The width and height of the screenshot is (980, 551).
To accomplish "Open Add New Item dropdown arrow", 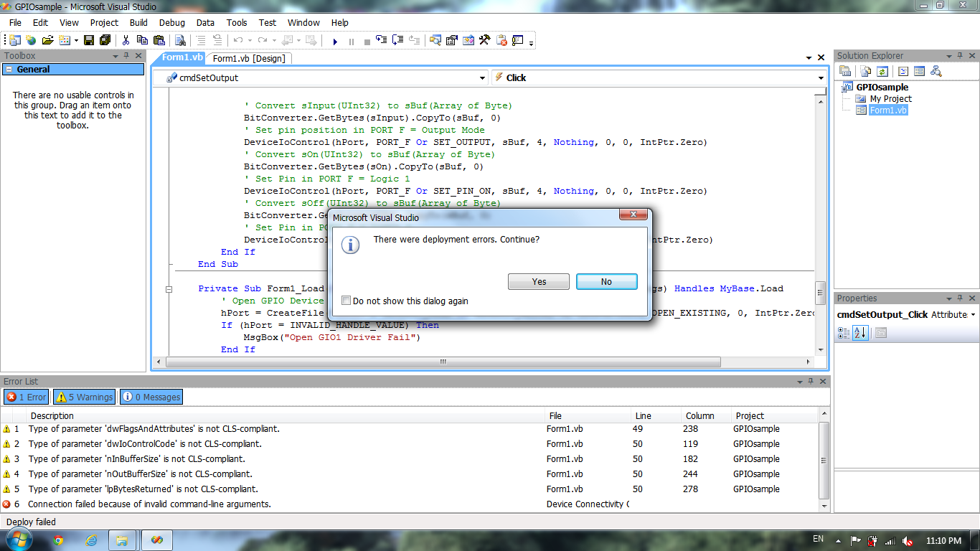I will pyautogui.click(x=76, y=40).
